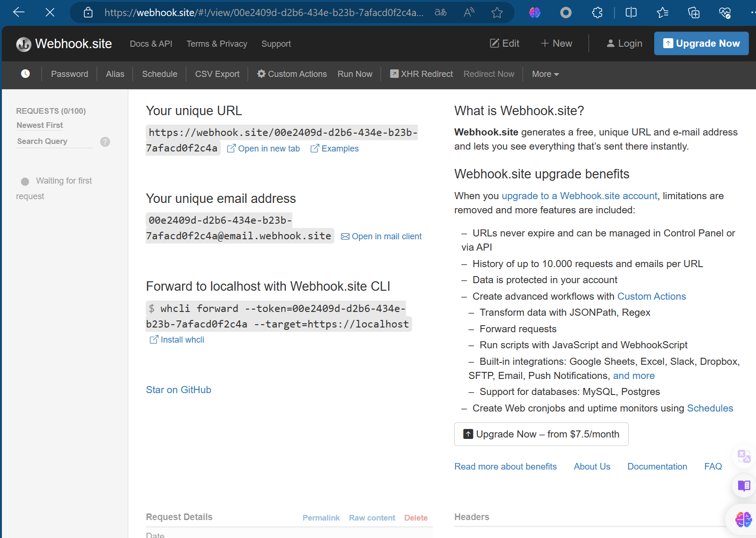Click the Upgrade Now blue button
This screenshot has width=756, height=538.
tap(701, 43)
